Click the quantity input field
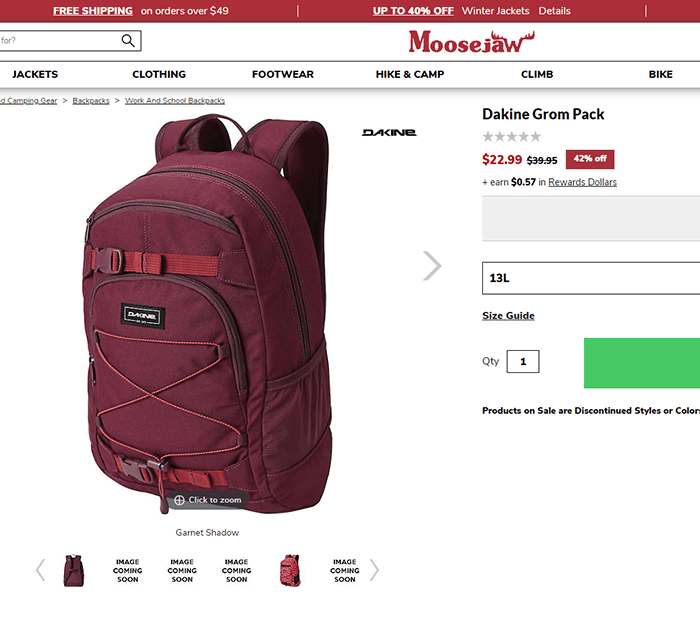The image size is (700, 629). click(523, 362)
